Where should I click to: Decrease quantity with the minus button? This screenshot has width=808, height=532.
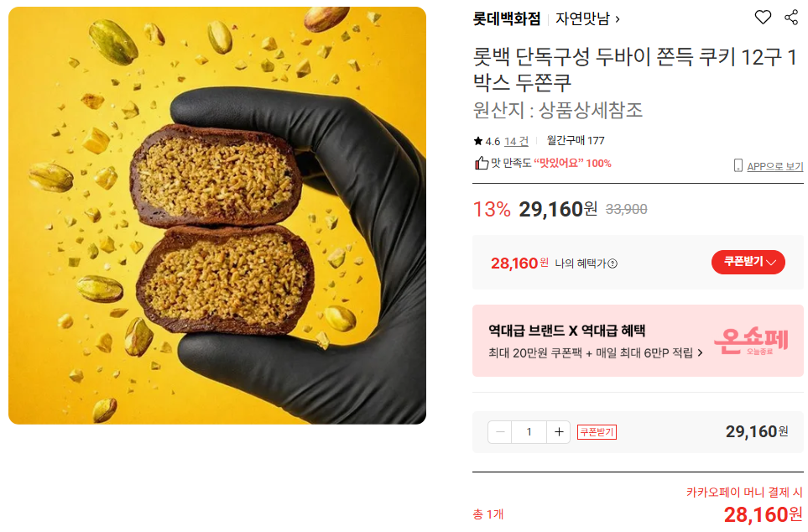click(500, 432)
